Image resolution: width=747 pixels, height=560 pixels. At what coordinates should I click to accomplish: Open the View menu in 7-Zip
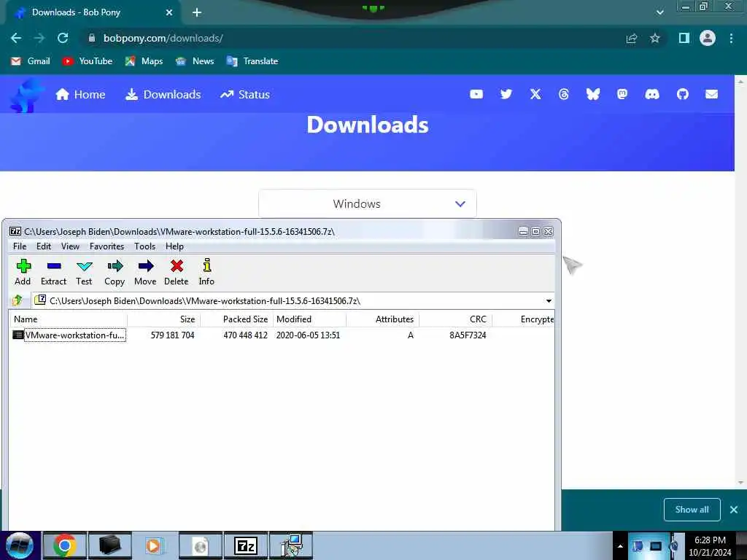pos(70,246)
